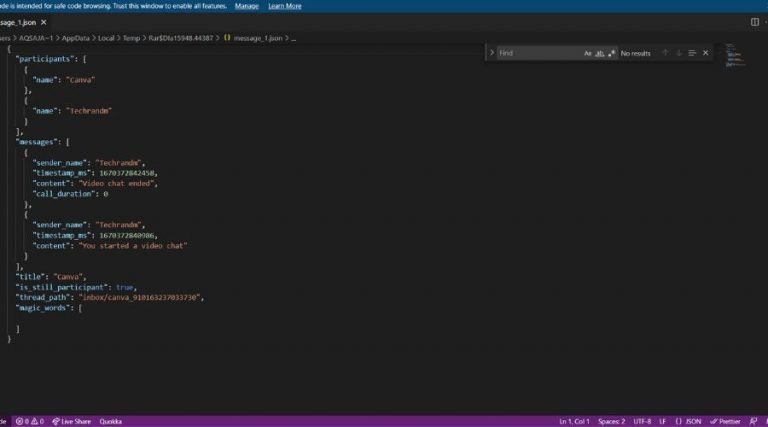Viewport: 768px width, 427px height.
Task: Expand the replace toggle chevron in find
Action: click(492, 52)
